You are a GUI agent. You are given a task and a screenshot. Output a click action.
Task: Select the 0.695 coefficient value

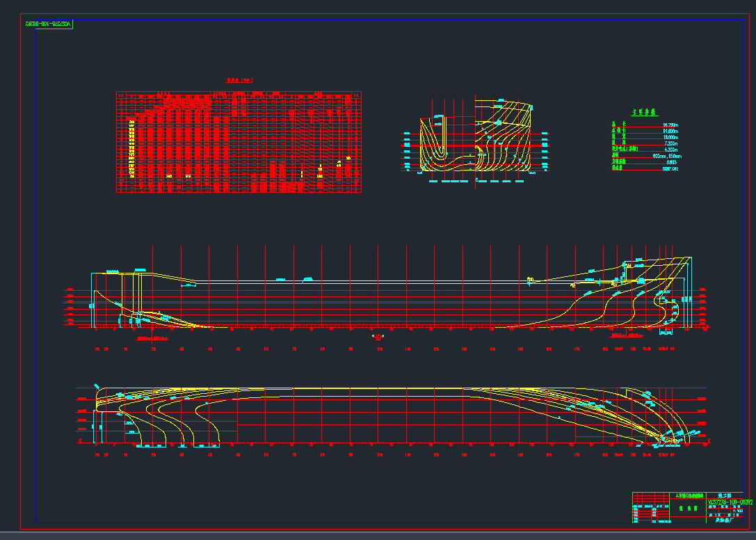click(672, 162)
